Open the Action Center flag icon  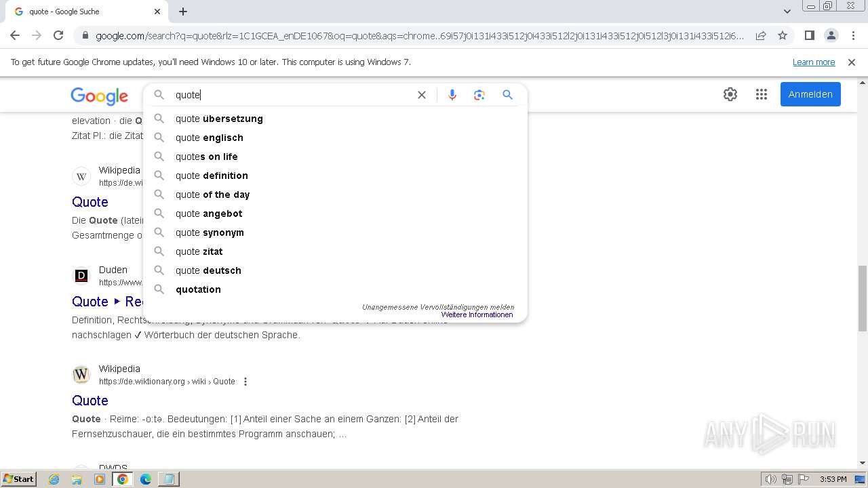(804, 479)
